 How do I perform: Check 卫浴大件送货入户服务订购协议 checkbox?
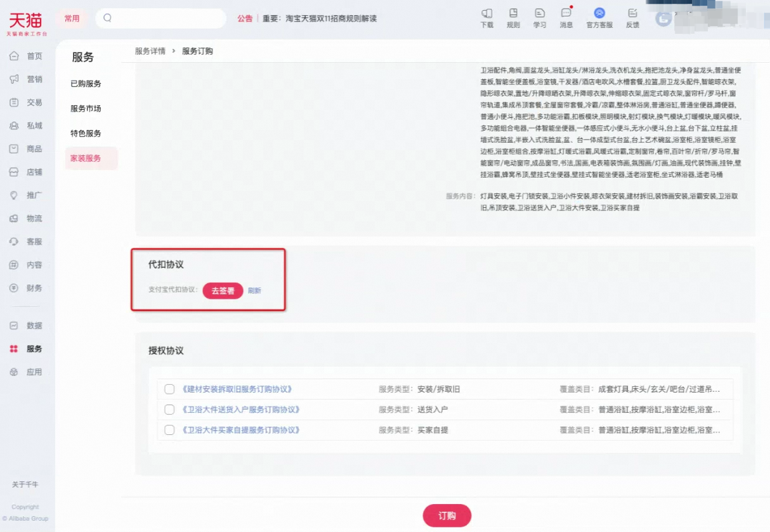(169, 410)
